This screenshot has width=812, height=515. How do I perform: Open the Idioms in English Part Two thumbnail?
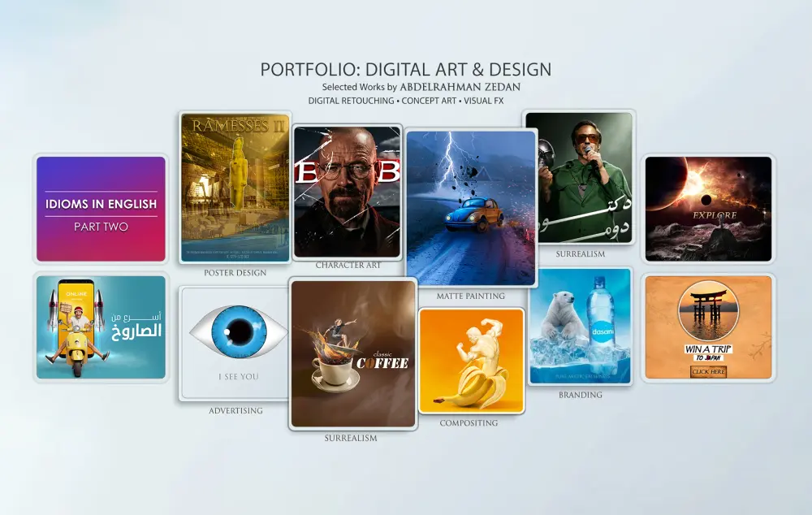pyautogui.click(x=101, y=209)
